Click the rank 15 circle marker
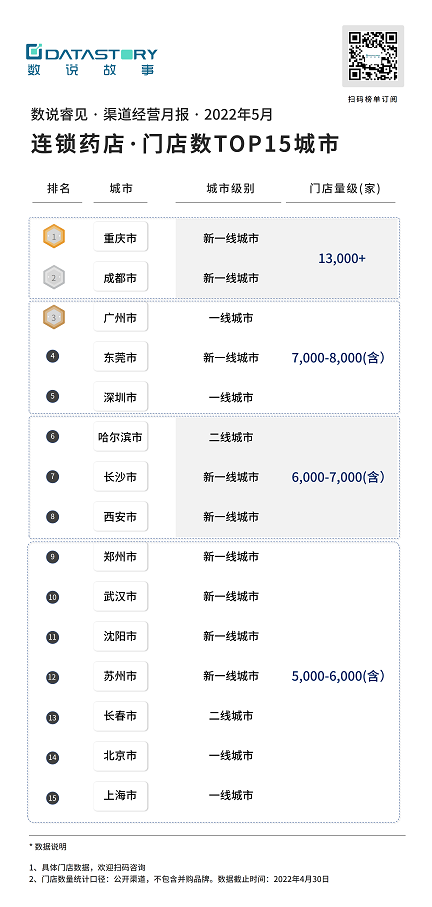Image resolution: width=432 pixels, height=907 pixels. 53,798
